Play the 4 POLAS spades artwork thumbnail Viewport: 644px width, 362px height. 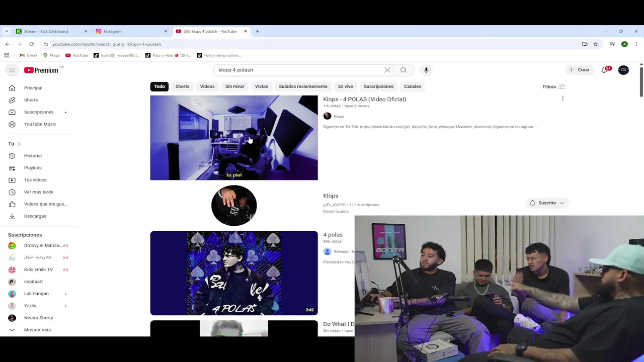tap(234, 273)
